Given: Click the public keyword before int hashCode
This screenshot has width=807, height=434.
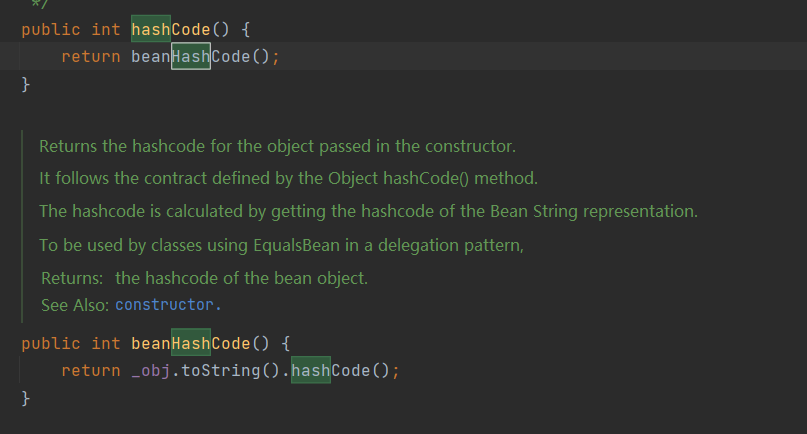Looking at the screenshot, I should 50,29.
